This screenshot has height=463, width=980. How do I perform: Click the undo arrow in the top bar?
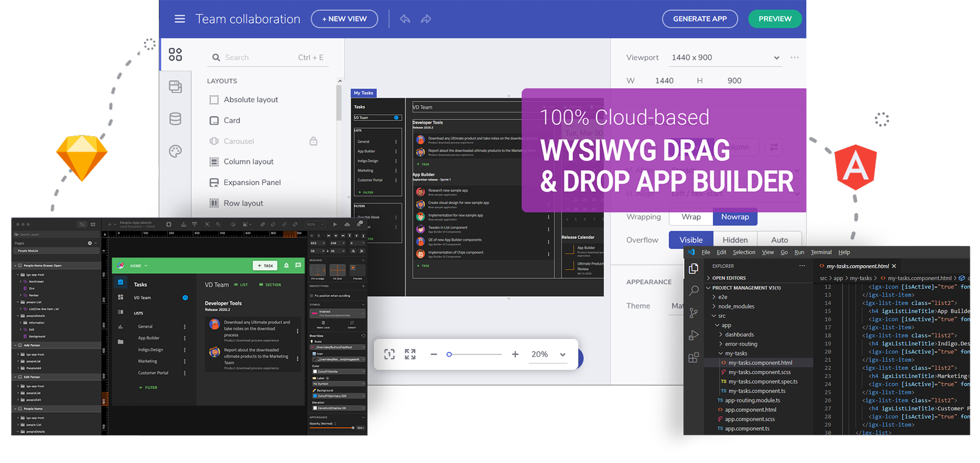click(x=405, y=19)
